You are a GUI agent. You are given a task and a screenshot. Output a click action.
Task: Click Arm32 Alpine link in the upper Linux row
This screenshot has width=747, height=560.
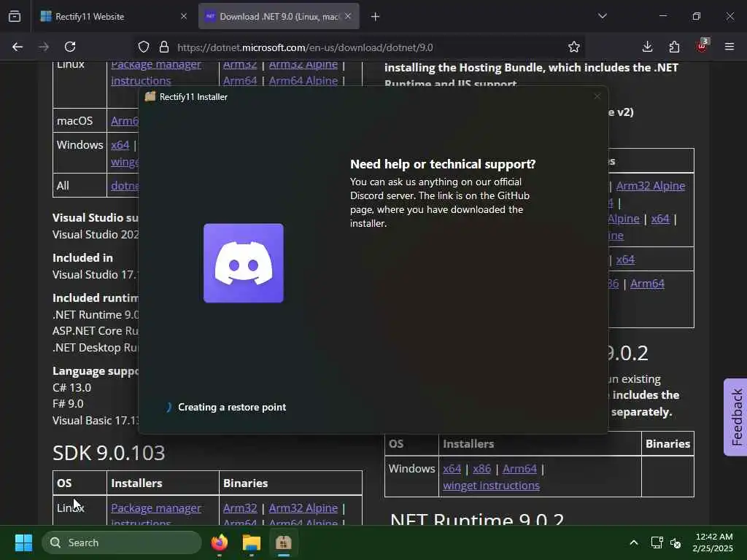(303, 64)
